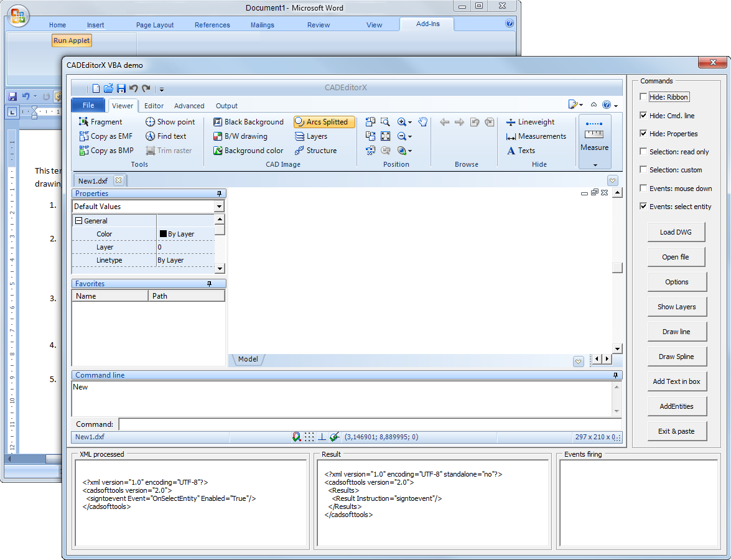Toggle Black Background in CAD Image
This screenshot has width=731, height=560.
(218, 122)
